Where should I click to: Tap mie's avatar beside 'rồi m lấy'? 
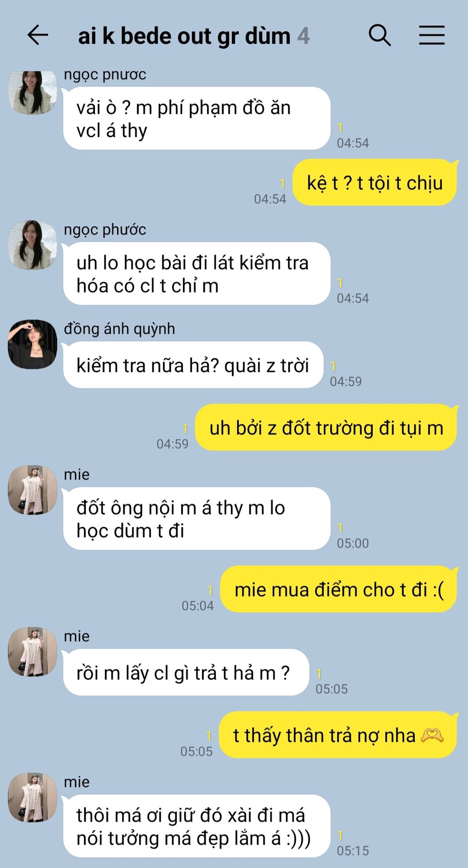[x=33, y=651]
